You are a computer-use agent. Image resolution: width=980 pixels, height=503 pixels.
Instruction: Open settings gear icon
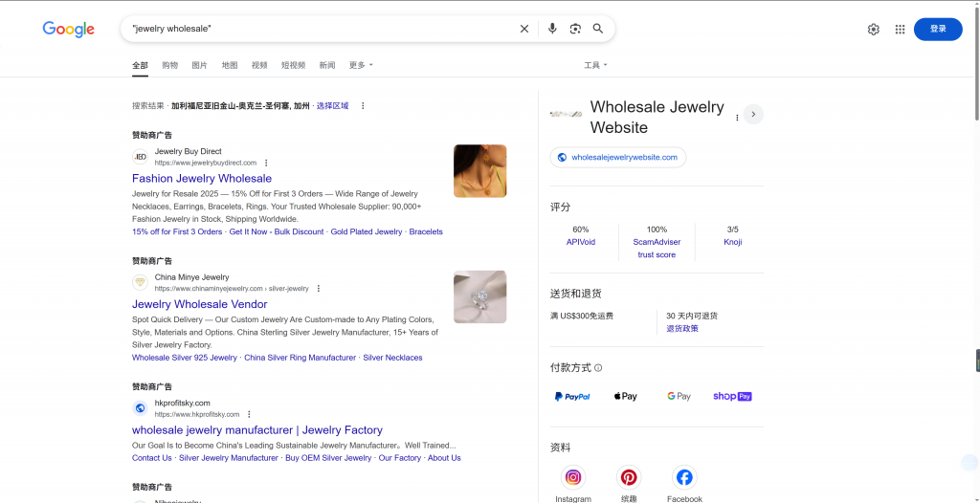[x=873, y=30]
